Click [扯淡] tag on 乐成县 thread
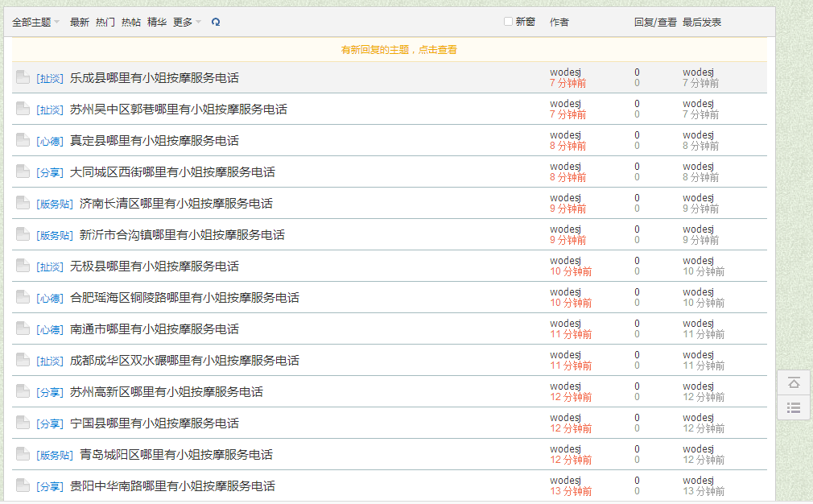813x504 pixels. click(x=50, y=78)
